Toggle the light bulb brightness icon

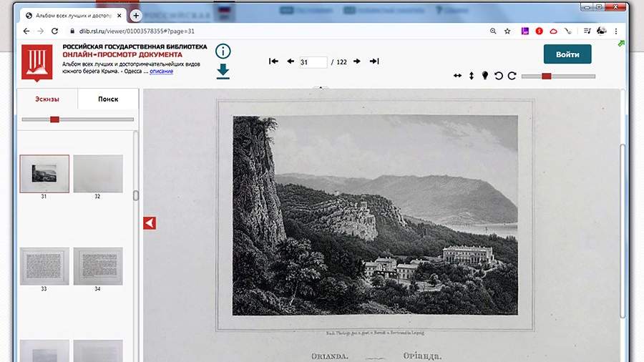[484, 76]
